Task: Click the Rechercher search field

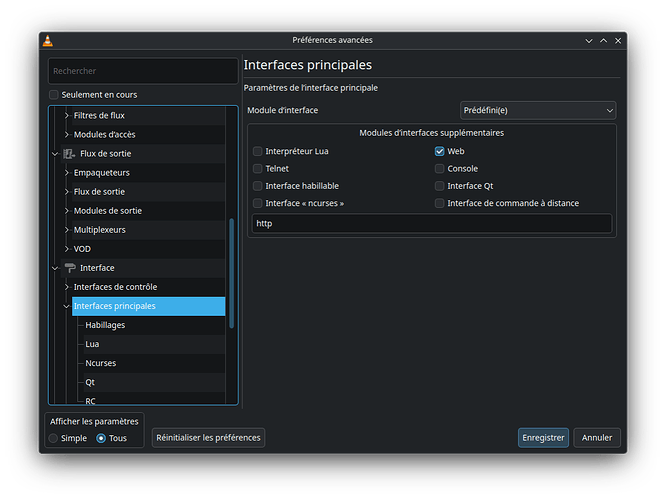Action: (x=143, y=71)
